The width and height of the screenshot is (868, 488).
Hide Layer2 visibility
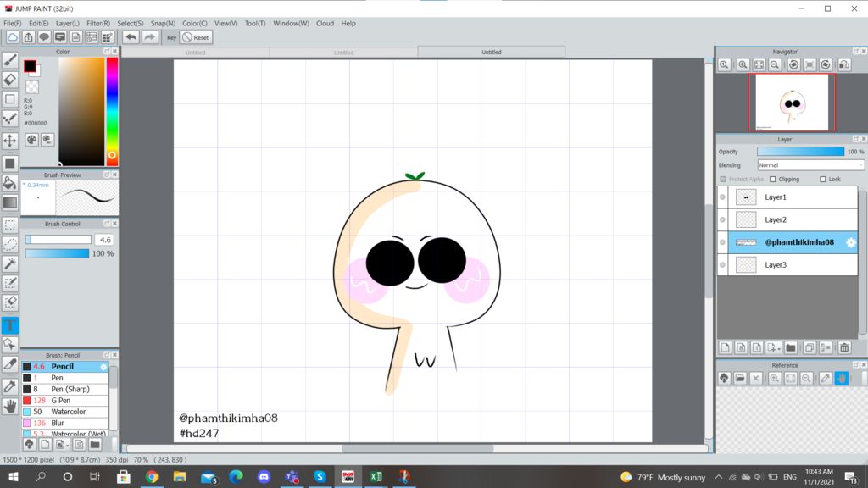point(723,219)
